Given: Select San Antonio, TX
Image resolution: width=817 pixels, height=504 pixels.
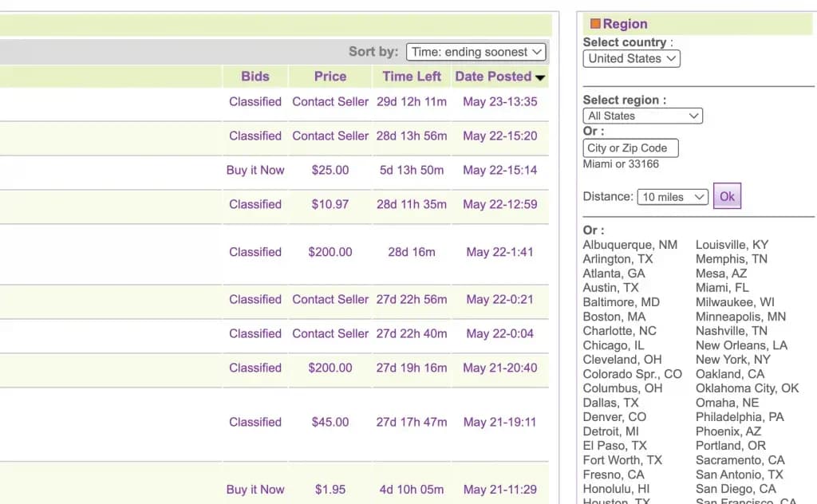Looking at the screenshot, I should point(739,474).
